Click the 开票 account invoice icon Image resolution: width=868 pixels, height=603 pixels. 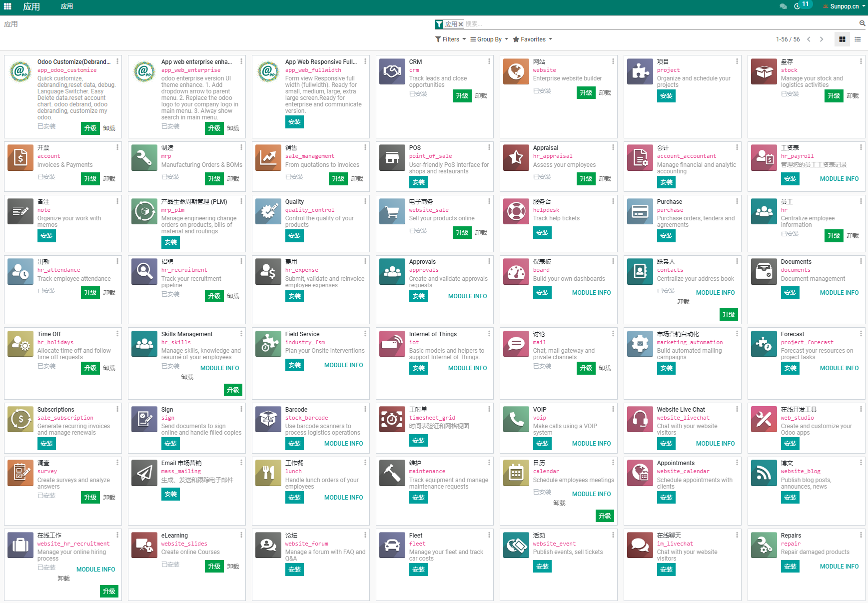(x=20, y=157)
